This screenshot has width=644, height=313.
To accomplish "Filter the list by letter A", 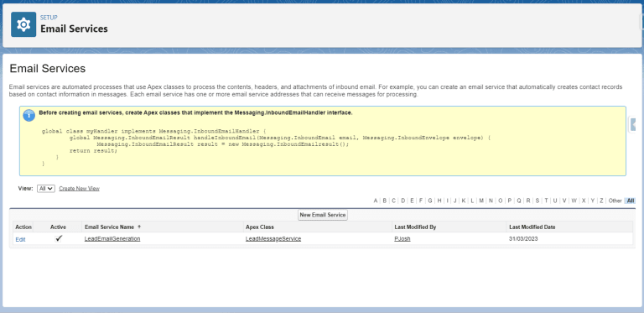I will click(376, 201).
